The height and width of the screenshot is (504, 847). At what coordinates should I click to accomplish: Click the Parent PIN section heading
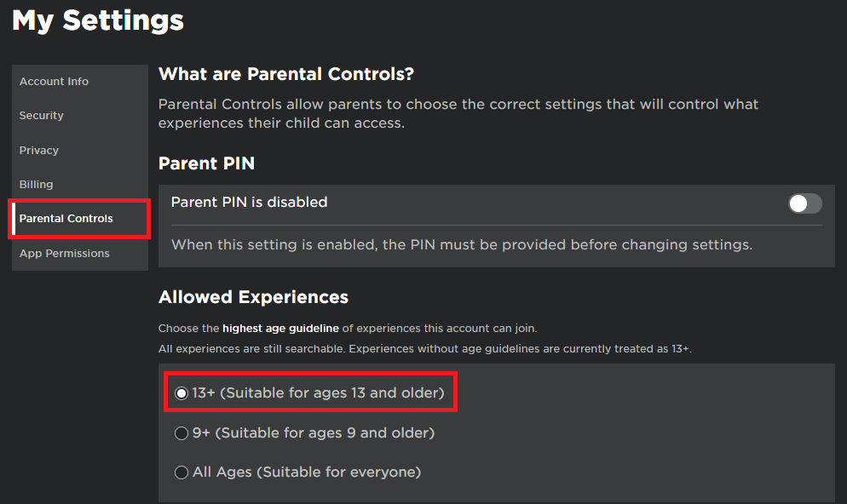tap(206, 163)
